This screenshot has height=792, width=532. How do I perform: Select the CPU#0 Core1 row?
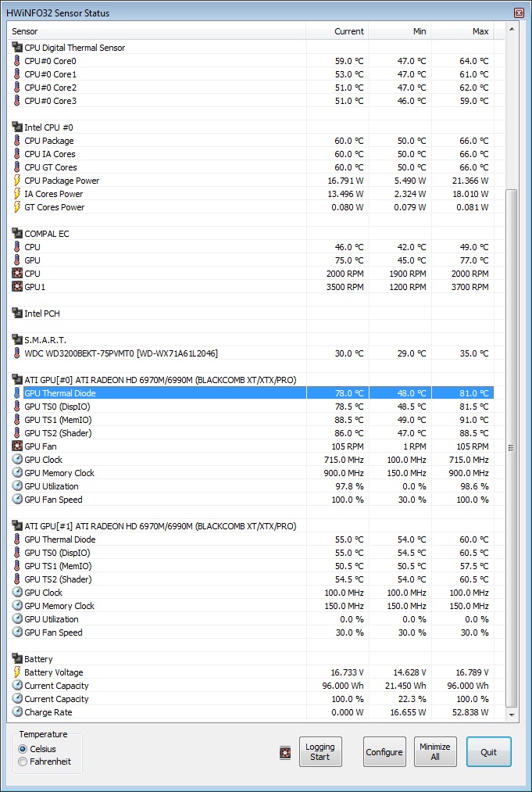252,74
